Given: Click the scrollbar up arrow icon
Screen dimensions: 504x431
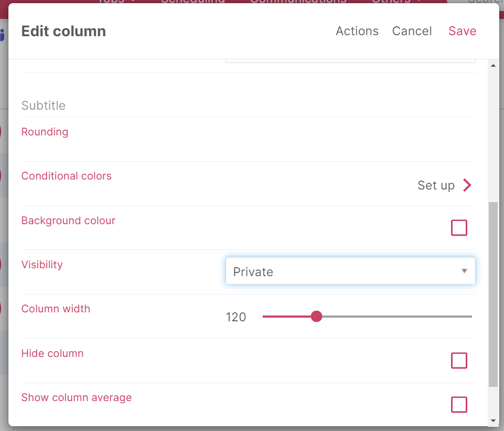Looking at the screenshot, I should pyautogui.click(x=493, y=66).
